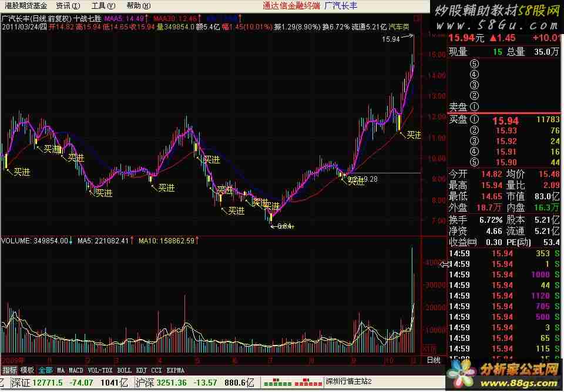Click the tick row with volume 353
Viewport: 564px width, 392px height.
click(x=504, y=253)
